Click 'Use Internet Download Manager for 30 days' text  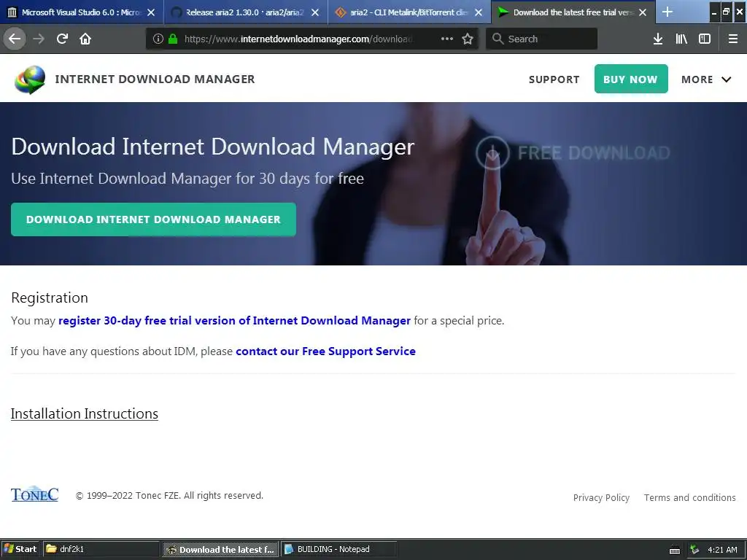(187, 179)
